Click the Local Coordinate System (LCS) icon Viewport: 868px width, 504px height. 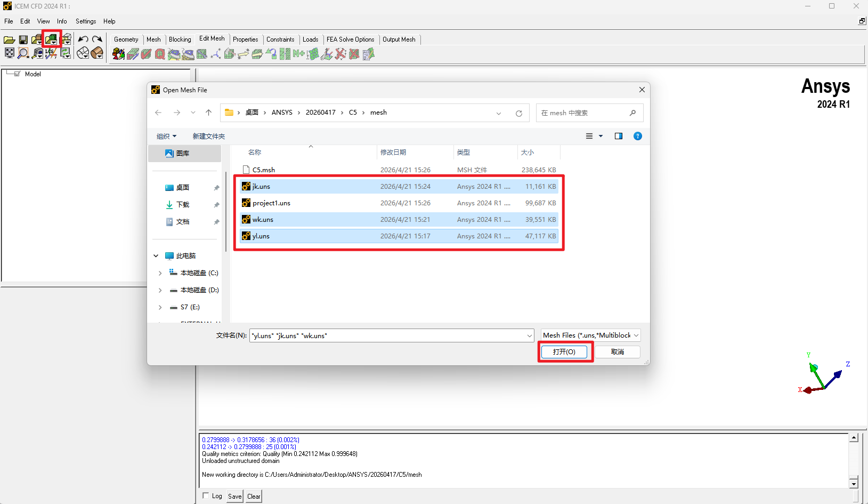[x=51, y=53]
